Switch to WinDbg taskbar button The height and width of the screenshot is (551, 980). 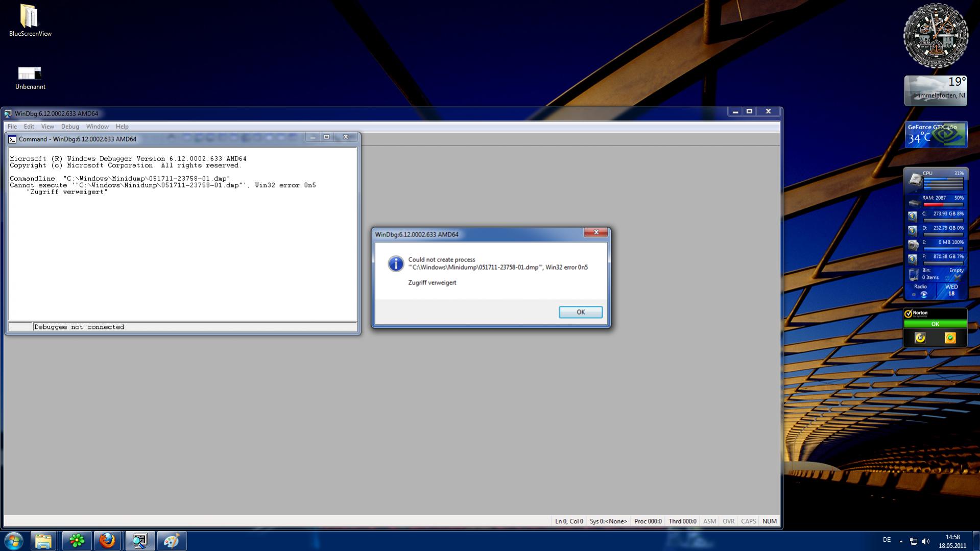(140, 541)
